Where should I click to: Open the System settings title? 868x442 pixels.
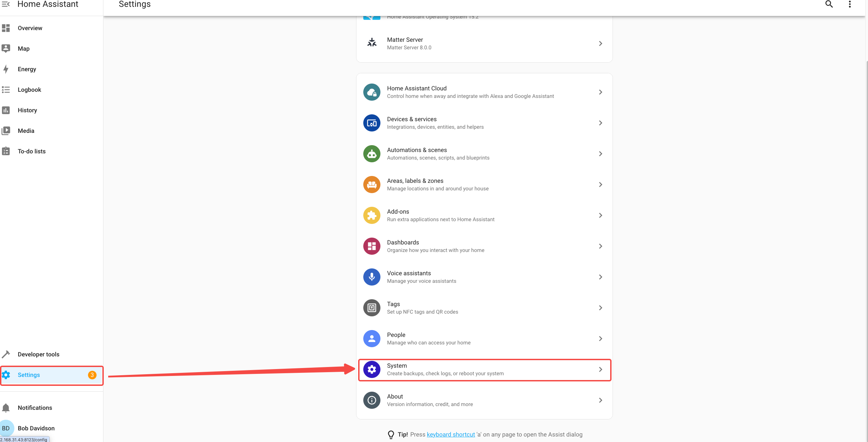[397, 366]
